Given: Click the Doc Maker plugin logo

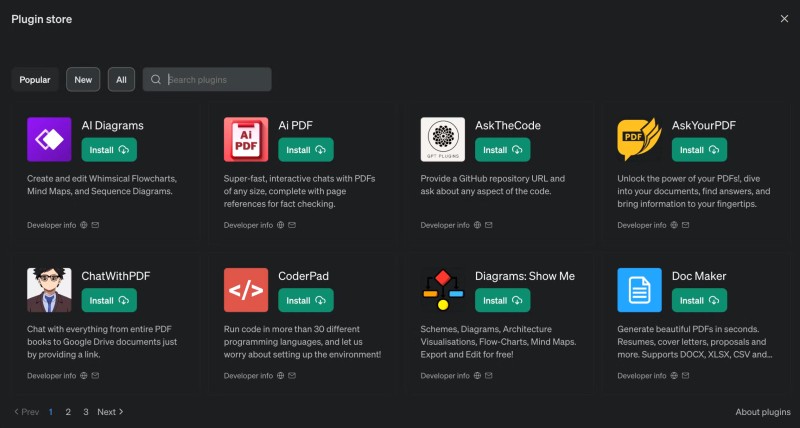Looking at the screenshot, I should coord(639,289).
